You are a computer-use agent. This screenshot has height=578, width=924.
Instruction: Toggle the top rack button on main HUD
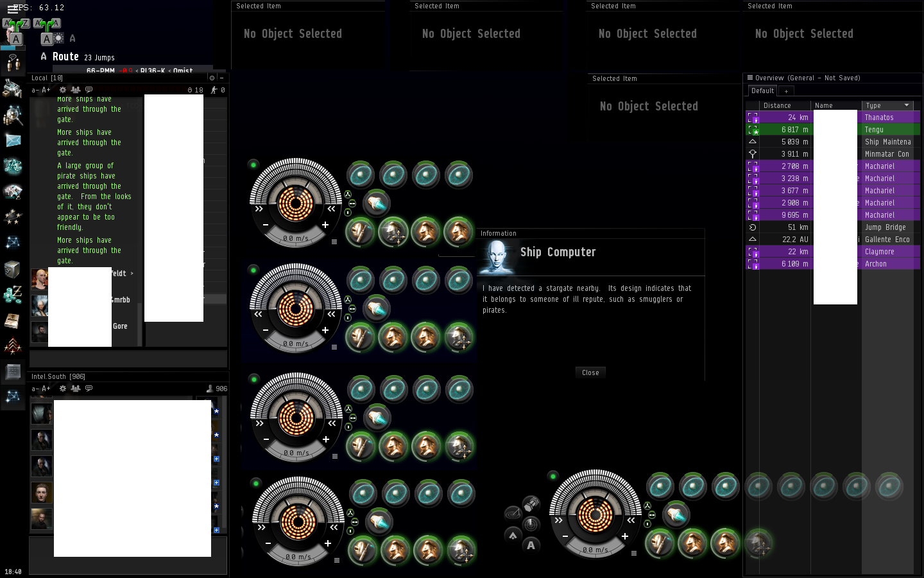coord(648,505)
